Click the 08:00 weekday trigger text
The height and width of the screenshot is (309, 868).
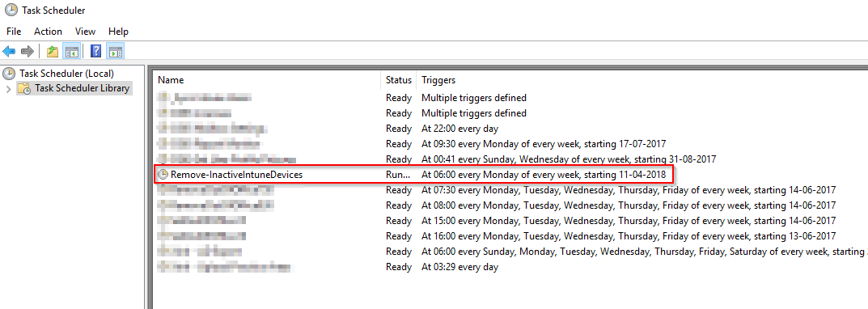pos(629,205)
